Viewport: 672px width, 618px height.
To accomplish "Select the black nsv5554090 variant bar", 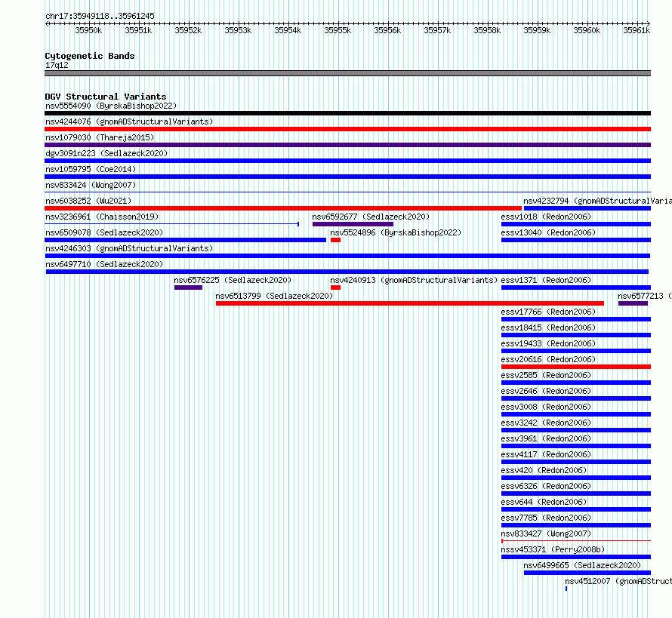I will (347, 113).
